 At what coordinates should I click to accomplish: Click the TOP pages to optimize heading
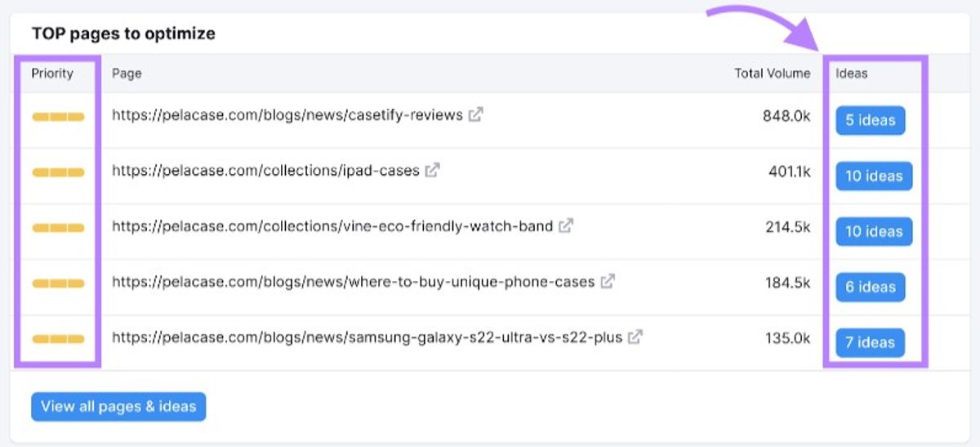tap(123, 34)
